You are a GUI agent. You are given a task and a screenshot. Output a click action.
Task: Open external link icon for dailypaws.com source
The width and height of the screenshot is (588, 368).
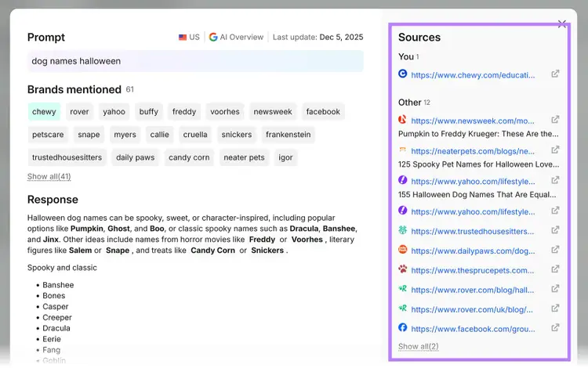(x=555, y=249)
